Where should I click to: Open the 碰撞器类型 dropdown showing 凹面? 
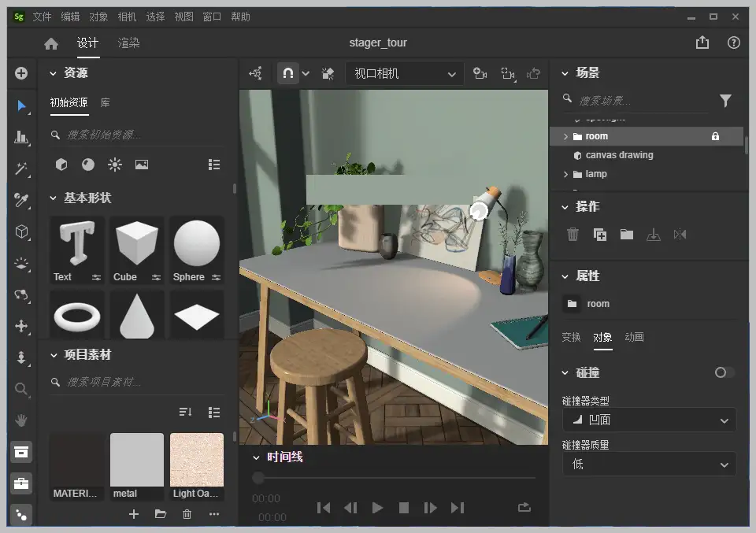point(648,420)
